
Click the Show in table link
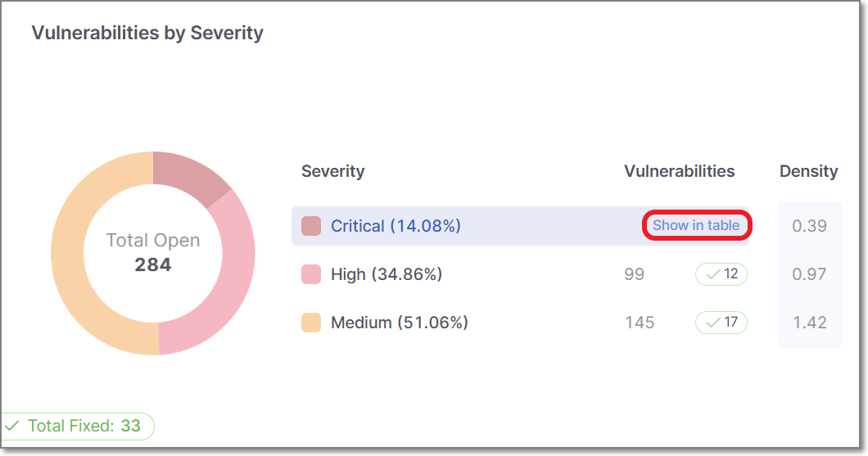(696, 225)
